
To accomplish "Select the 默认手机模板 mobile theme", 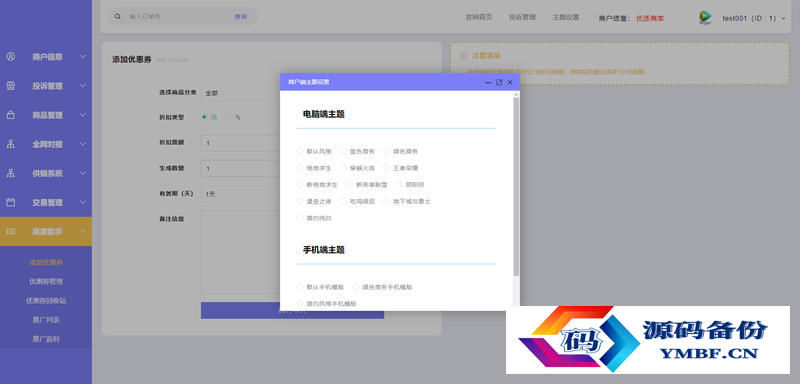I will [x=300, y=287].
